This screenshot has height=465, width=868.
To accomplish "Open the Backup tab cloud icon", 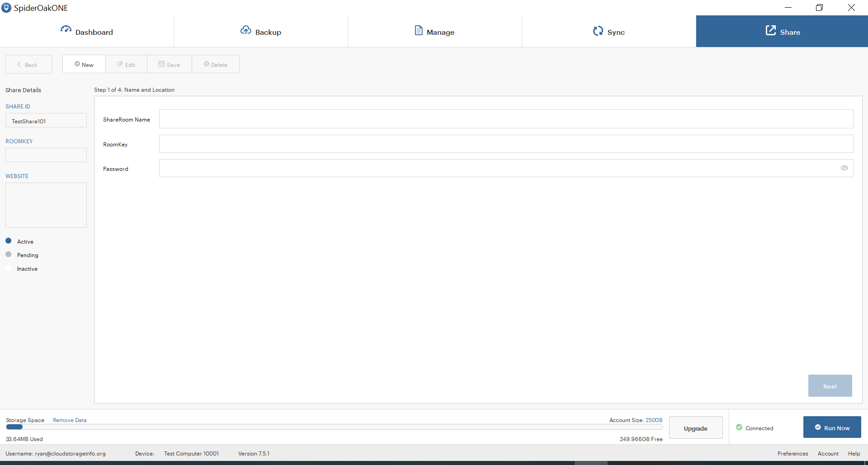I will click(246, 30).
